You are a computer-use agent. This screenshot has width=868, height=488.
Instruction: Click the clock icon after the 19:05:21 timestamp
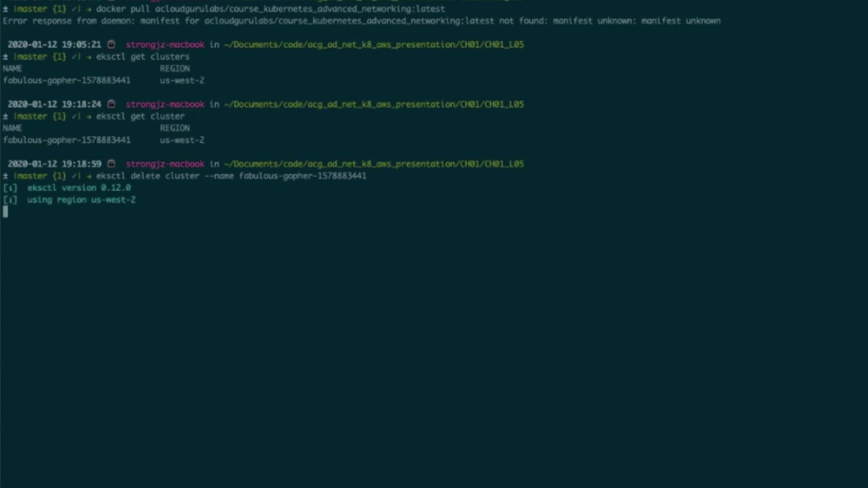tap(111, 44)
